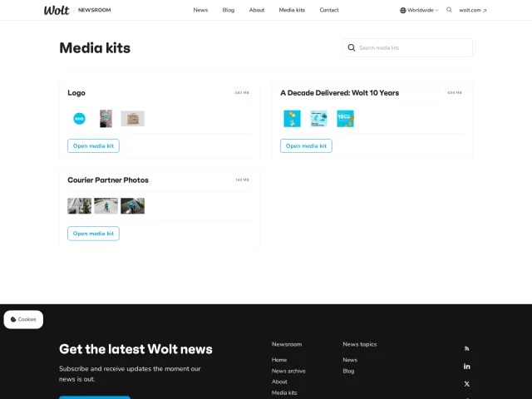Open News under footer News topics
Image resolution: width=532 pixels, height=399 pixels.
pyautogui.click(x=350, y=360)
